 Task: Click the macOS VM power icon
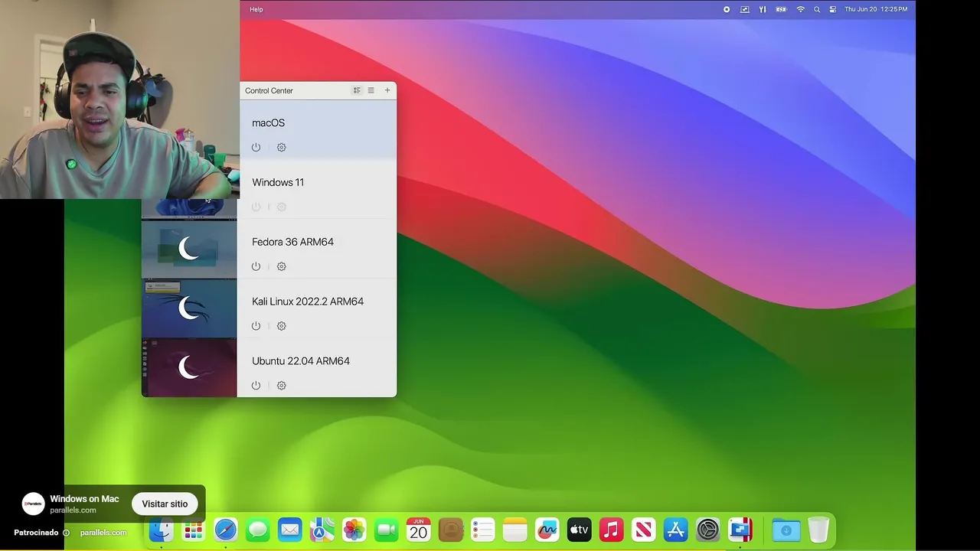tap(256, 147)
